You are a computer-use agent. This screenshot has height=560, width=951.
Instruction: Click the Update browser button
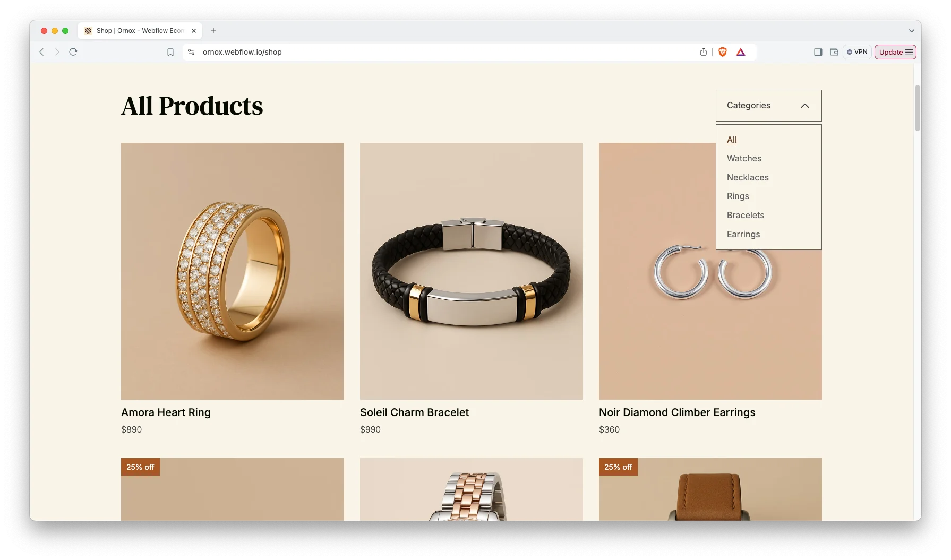tap(895, 52)
